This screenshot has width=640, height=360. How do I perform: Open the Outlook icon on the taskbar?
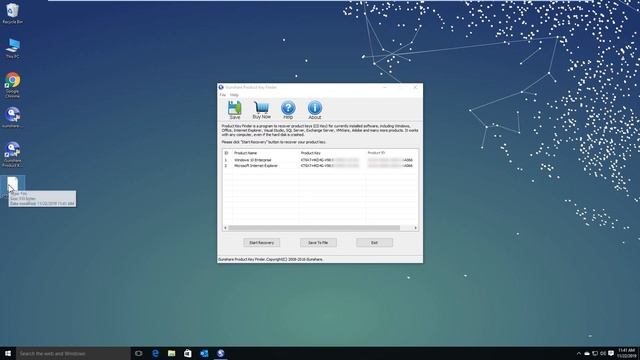pyautogui.click(x=204, y=353)
